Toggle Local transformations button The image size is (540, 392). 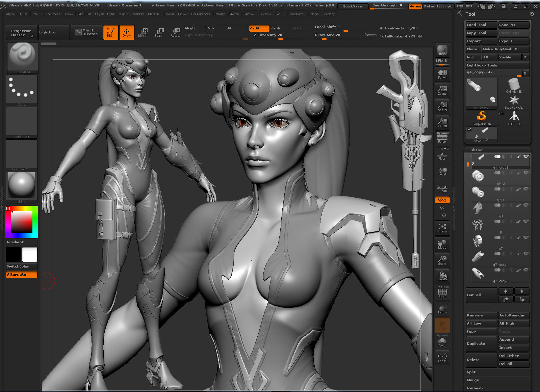442,171
